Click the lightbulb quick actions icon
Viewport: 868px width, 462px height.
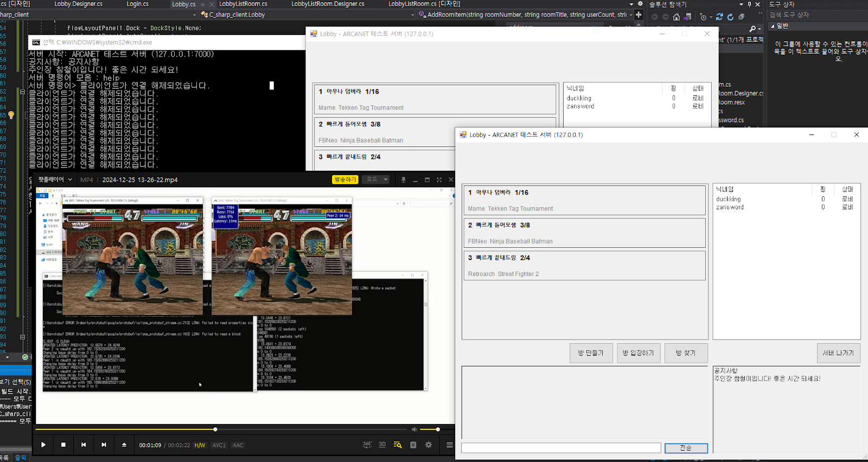pos(11,115)
